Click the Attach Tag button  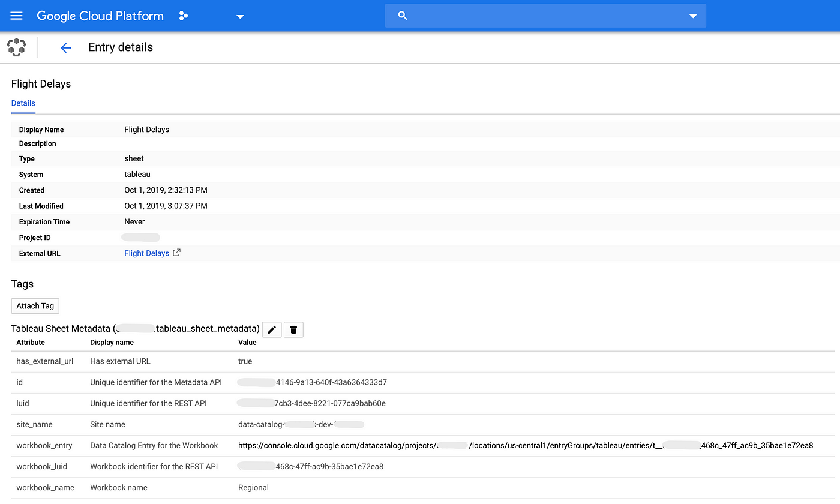coord(35,306)
